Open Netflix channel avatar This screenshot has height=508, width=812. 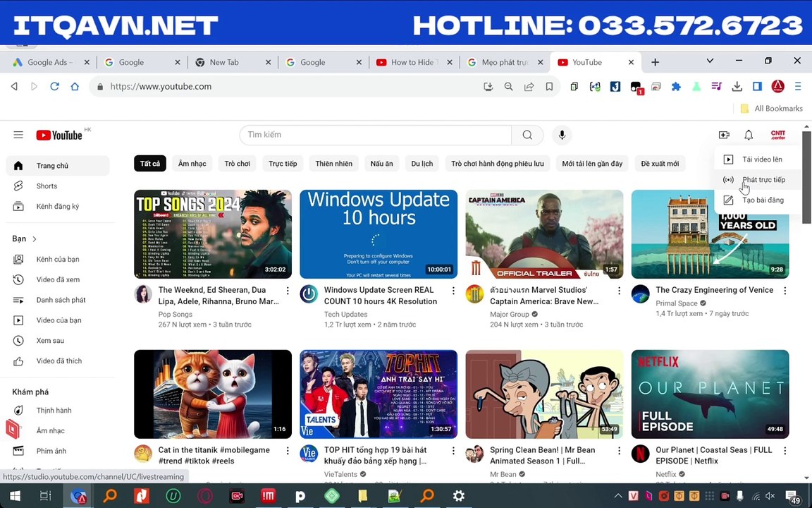641,454
